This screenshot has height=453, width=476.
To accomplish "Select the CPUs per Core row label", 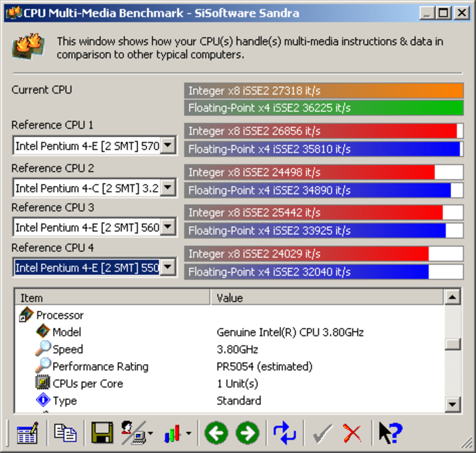I will point(88,384).
